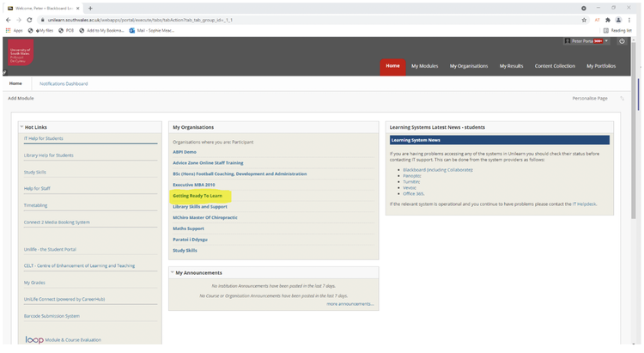Open the Getting Ready To Learn organisation
This screenshot has width=644, height=353.
pos(197,196)
